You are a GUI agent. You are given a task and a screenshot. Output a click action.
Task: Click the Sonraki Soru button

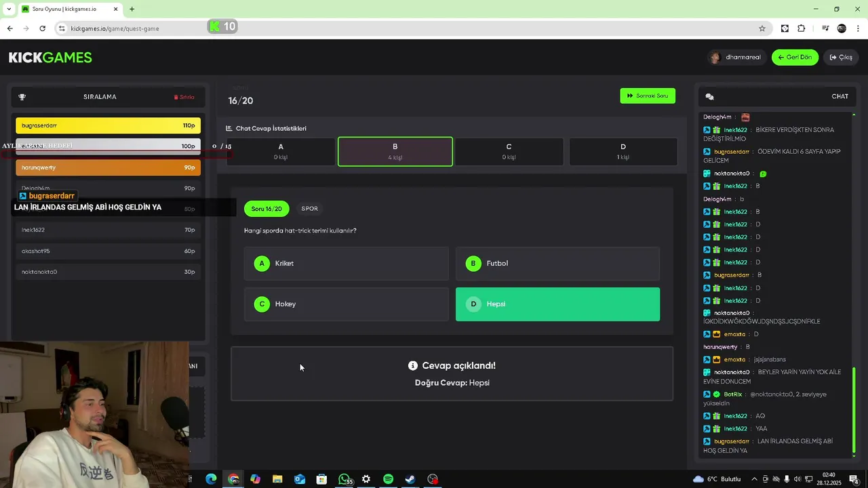pyautogui.click(x=648, y=96)
